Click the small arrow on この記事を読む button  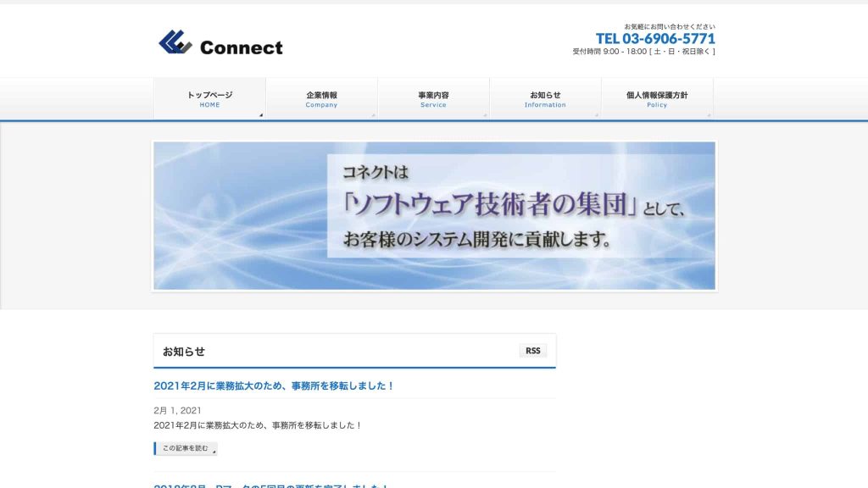(x=214, y=452)
